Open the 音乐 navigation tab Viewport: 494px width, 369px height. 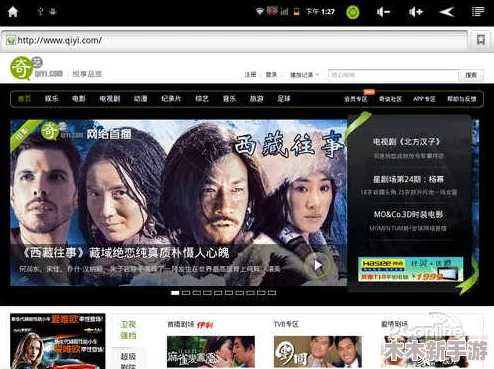229,99
